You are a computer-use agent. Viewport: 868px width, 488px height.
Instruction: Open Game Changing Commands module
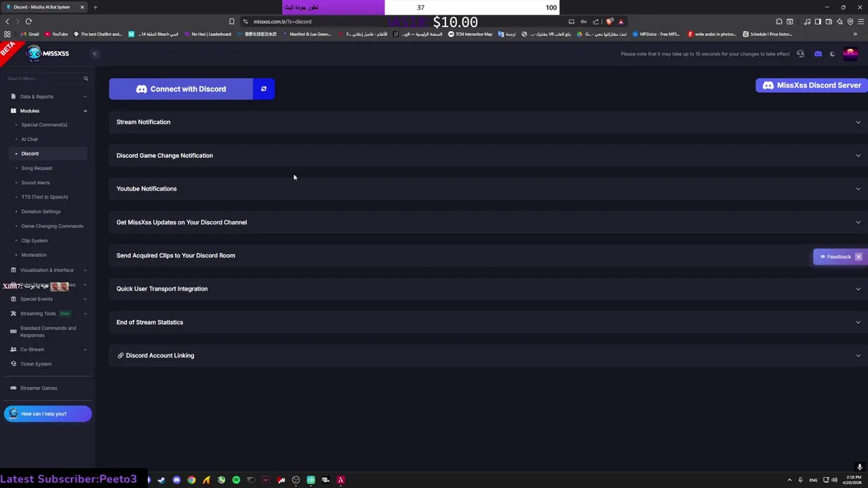(x=52, y=226)
